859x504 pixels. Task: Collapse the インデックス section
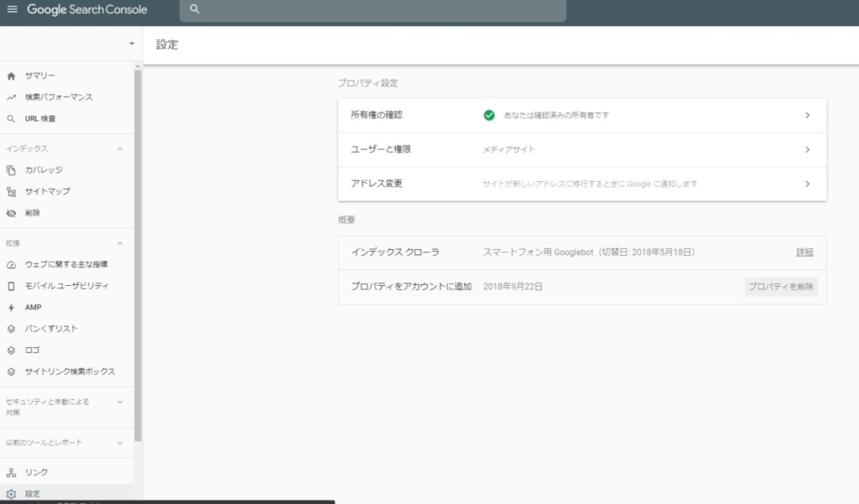119,149
